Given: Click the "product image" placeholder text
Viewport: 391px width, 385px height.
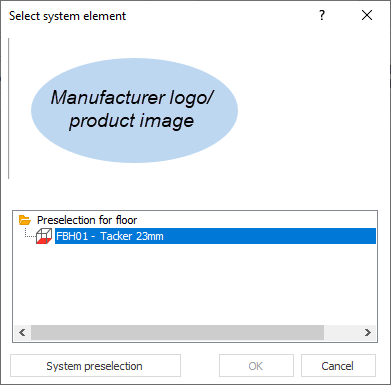Looking at the screenshot, I should tap(131, 121).
